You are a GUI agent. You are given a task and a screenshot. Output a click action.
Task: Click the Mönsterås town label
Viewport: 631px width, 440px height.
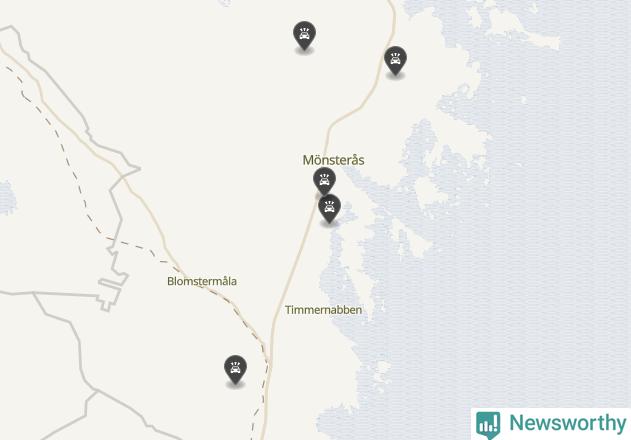pyautogui.click(x=333, y=160)
